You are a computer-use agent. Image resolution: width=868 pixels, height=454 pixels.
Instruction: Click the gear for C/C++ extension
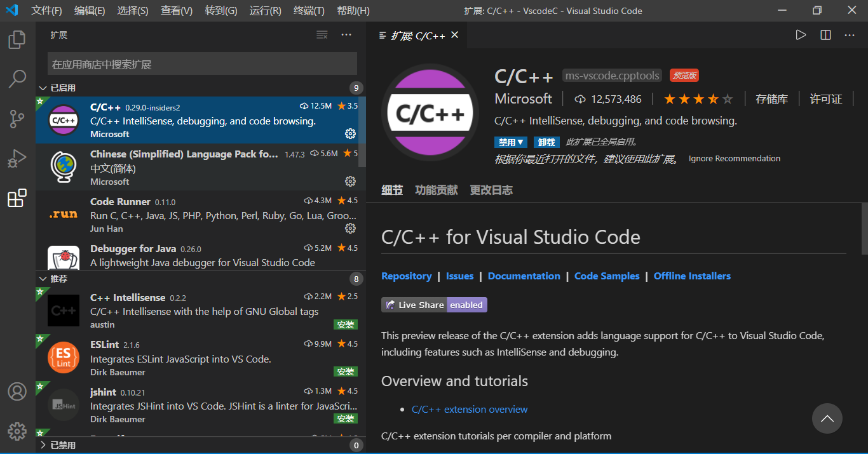tap(350, 133)
